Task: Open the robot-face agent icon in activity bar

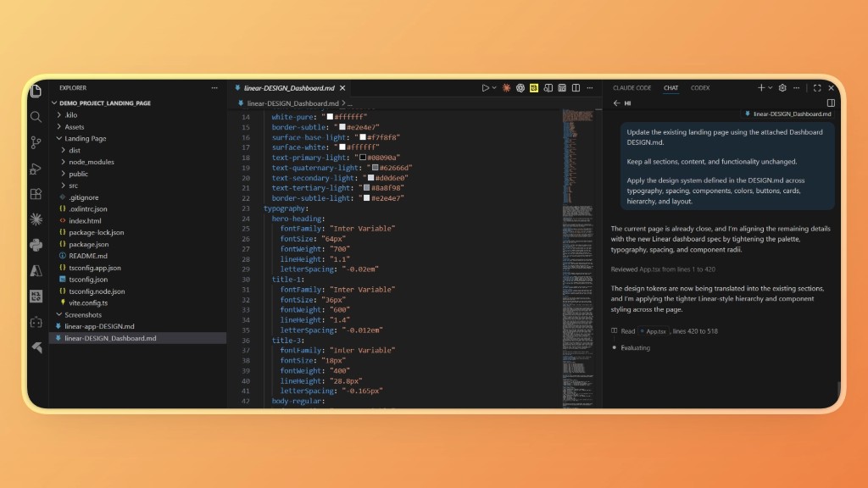Action: coord(36,322)
